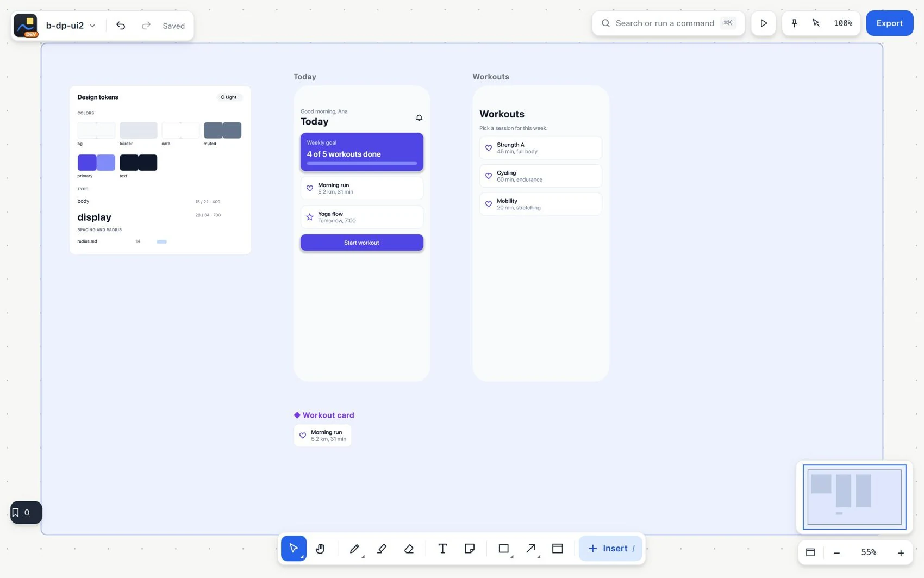The image size is (924, 578).
Task: Click the Yoga flow card in Today
Action: pyautogui.click(x=362, y=217)
